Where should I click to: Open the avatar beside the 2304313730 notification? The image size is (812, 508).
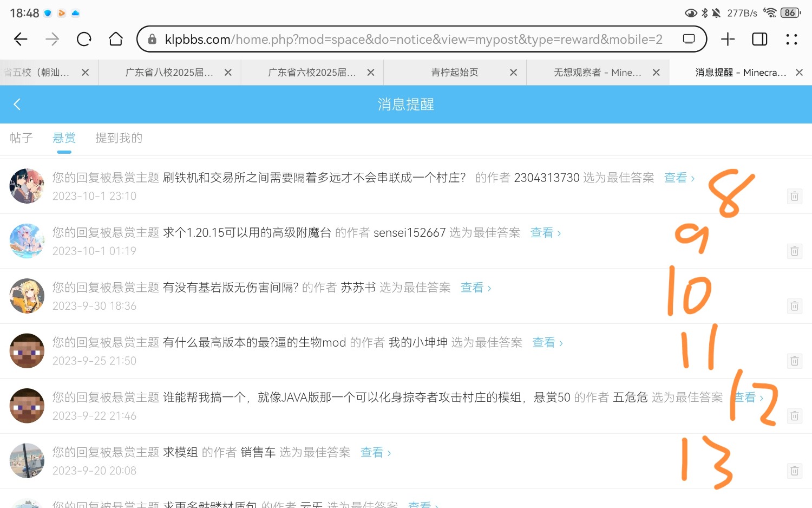27,186
